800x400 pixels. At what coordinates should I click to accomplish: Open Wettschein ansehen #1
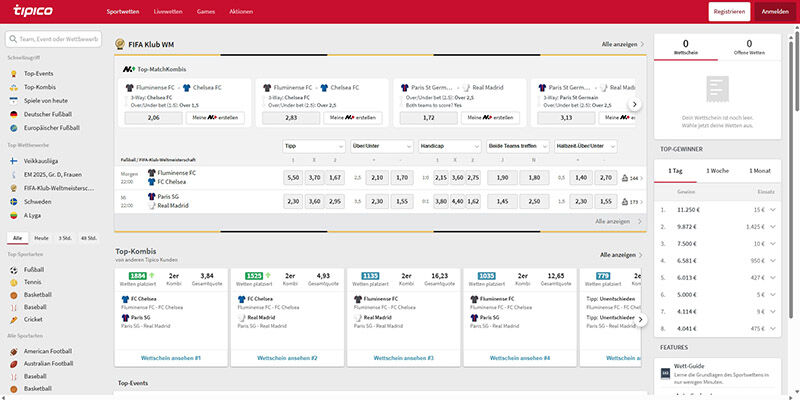click(171, 358)
